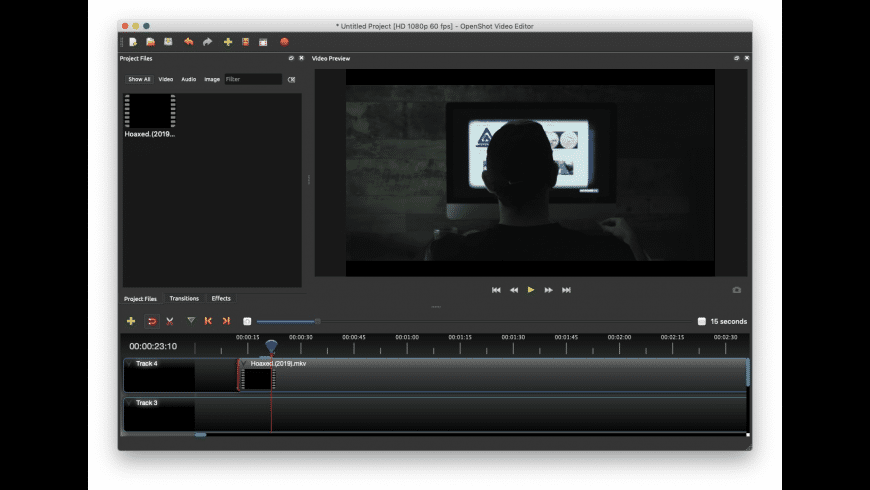The image size is (870, 490).
Task: Open the Hoaxed clip's dropdown arrow in timeline
Action: 244,364
